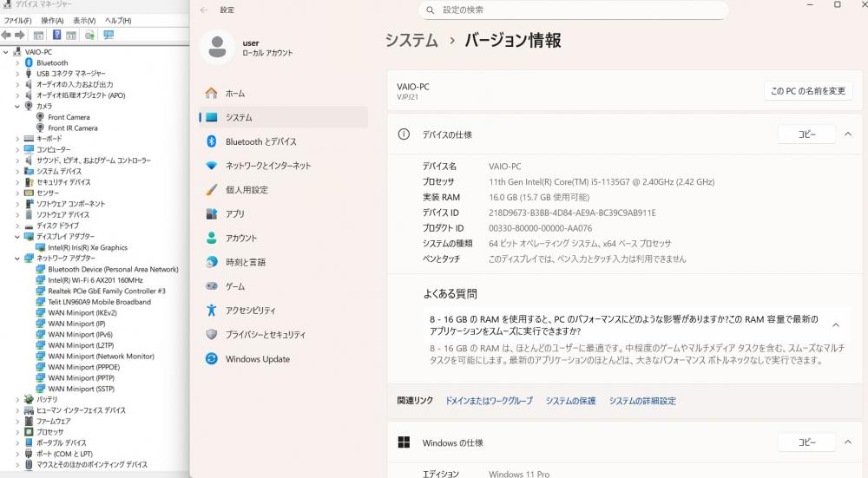The width and height of the screenshot is (868, 478).
Task: Open ドメインまたはワークグループ link
Action: click(x=489, y=401)
